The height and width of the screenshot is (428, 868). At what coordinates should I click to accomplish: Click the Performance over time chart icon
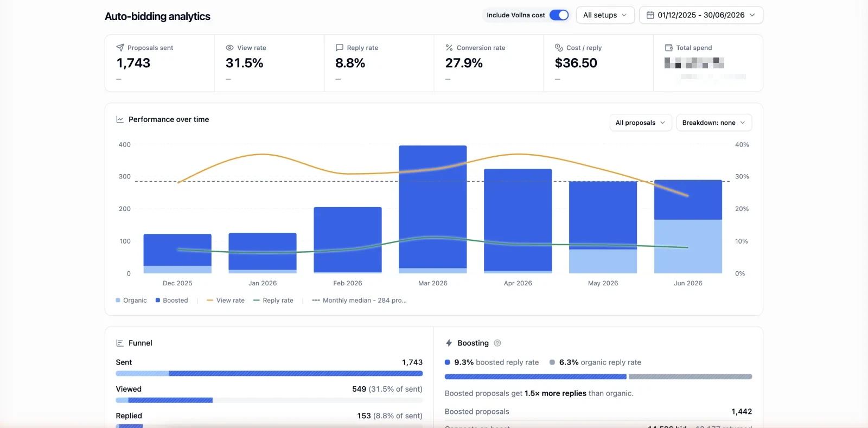120,119
